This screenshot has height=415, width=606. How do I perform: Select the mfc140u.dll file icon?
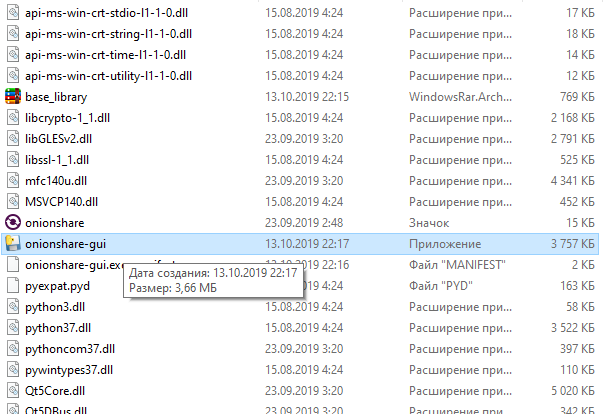tap(13, 180)
